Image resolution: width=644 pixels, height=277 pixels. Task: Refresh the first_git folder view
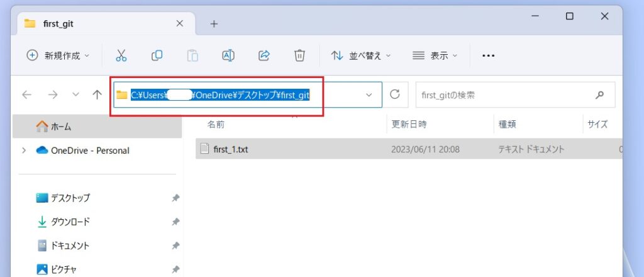point(395,94)
